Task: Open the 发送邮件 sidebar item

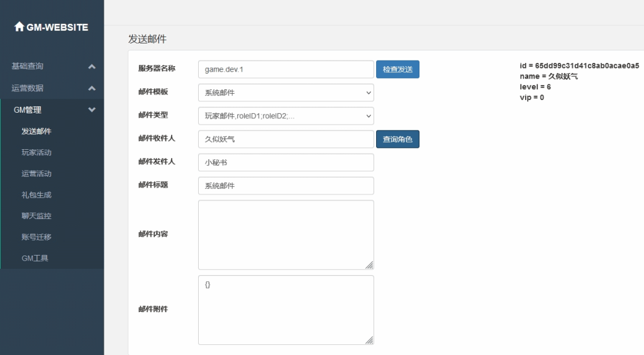Action: (36, 132)
